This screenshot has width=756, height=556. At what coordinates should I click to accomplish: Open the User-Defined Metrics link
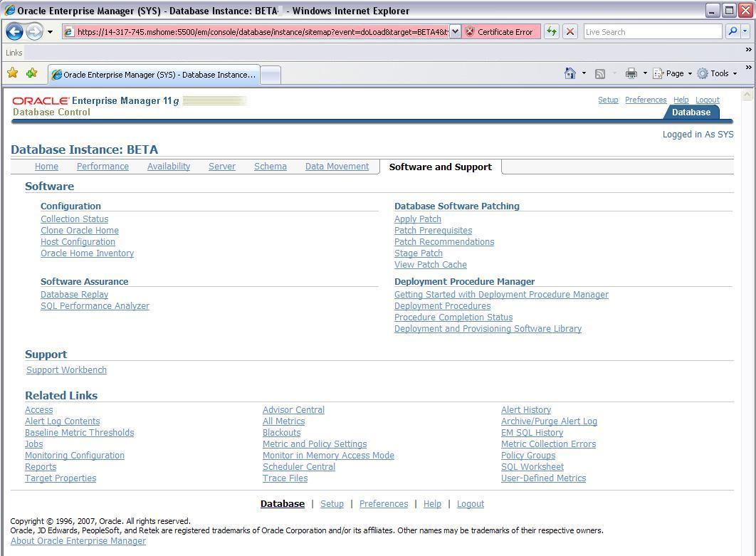tap(543, 478)
